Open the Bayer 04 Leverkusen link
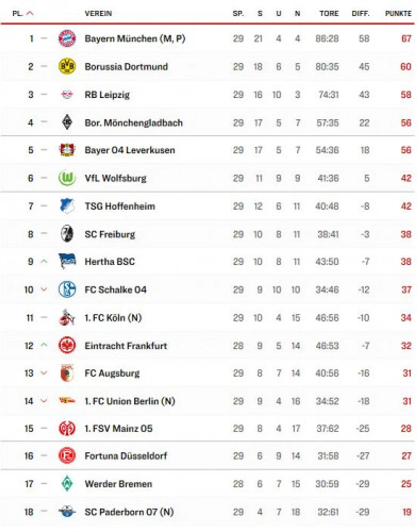This screenshot has height=532, width=418. pyautogui.click(x=130, y=150)
